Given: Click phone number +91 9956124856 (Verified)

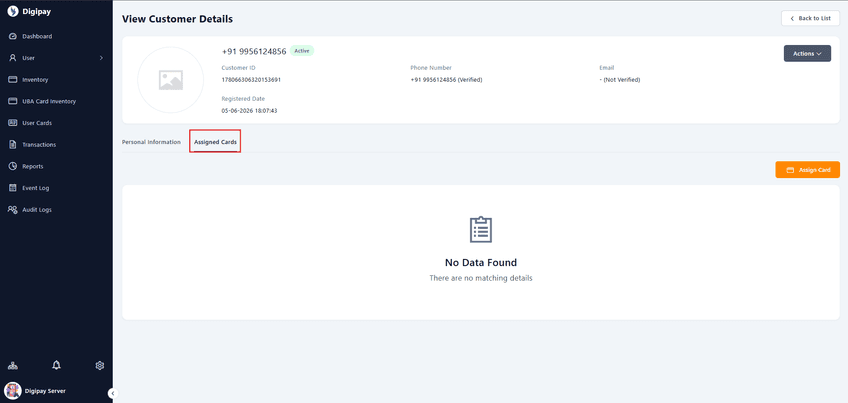Looking at the screenshot, I should pyautogui.click(x=446, y=80).
